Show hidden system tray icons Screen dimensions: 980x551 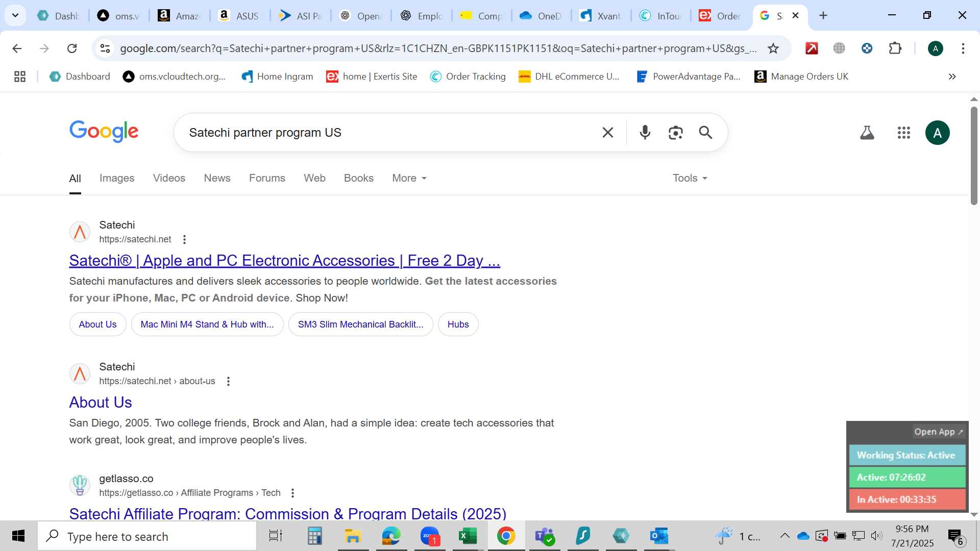pyautogui.click(x=785, y=536)
